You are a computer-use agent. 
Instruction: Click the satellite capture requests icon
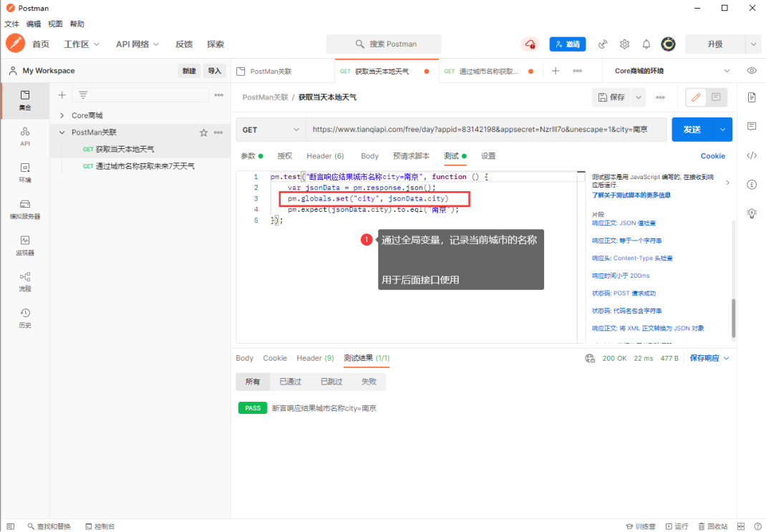click(603, 44)
